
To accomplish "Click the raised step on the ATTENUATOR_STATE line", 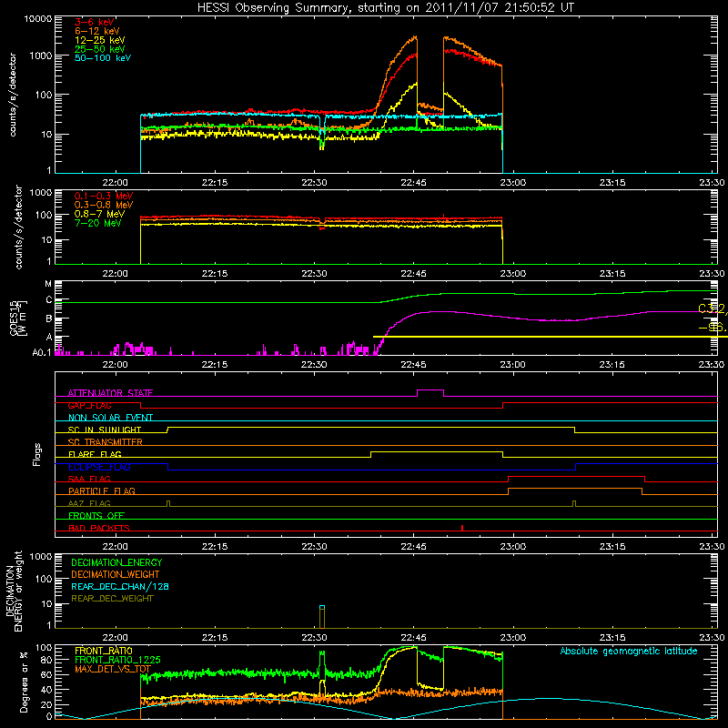I will [430, 393].
